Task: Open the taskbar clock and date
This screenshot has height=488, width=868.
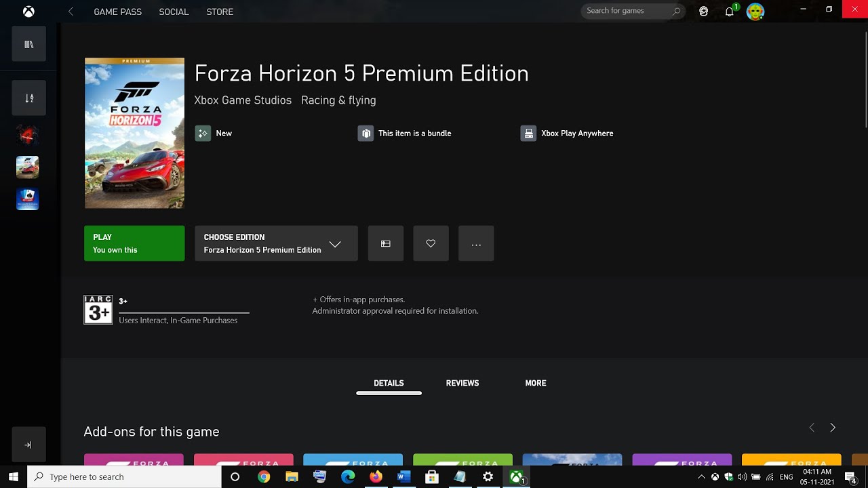Action: (818, 477)
